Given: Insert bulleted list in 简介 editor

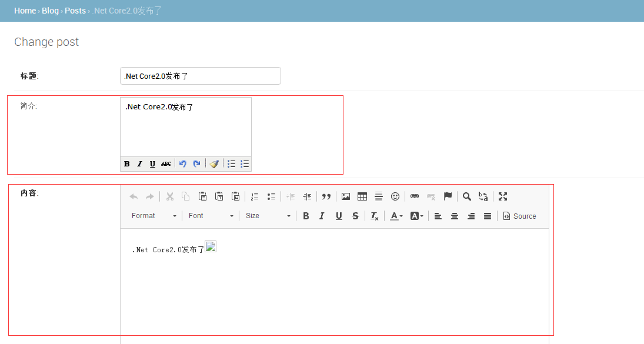Looking at the screenshot, I should pos(231,164).
